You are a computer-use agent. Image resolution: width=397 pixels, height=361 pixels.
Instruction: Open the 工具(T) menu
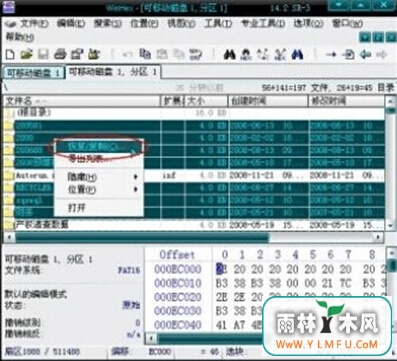218,24
